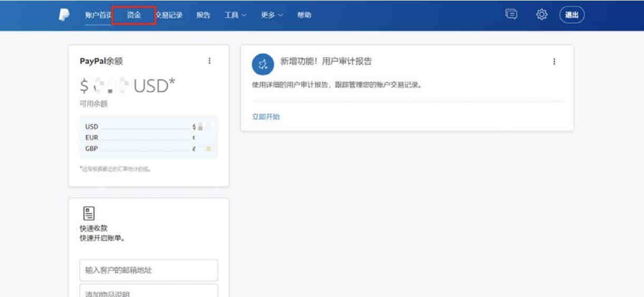Click the 退出 logout button

coord(572,15)
